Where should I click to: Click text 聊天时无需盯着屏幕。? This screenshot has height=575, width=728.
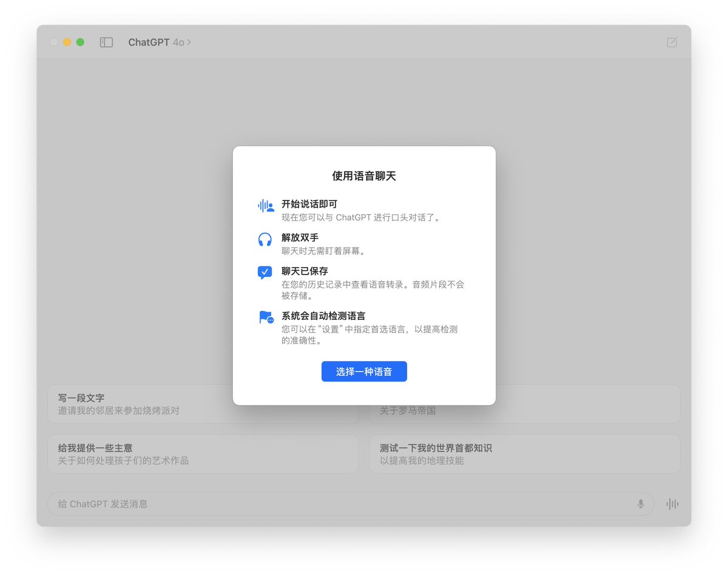coord(324,251)
